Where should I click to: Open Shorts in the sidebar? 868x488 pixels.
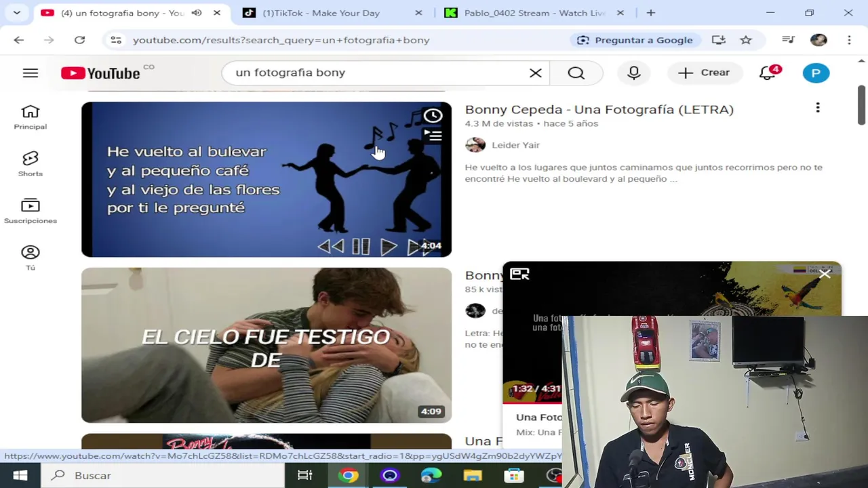(x=31, y=164)
